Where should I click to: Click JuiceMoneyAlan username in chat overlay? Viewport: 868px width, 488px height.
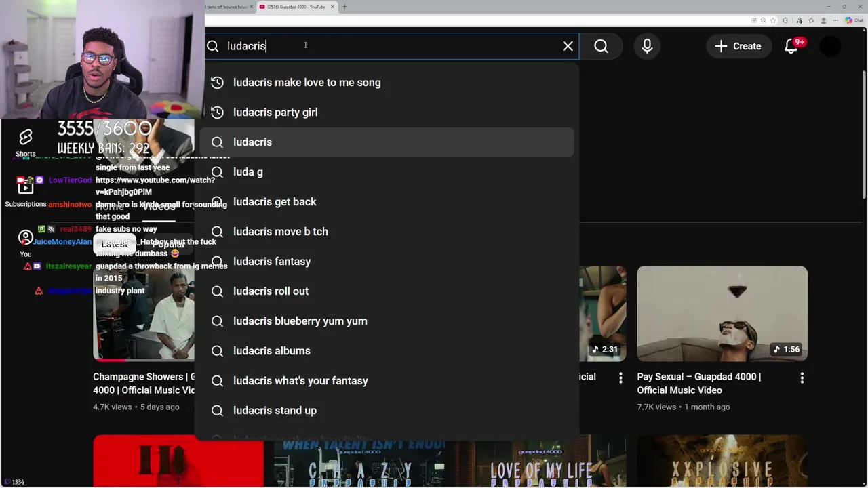62,242
